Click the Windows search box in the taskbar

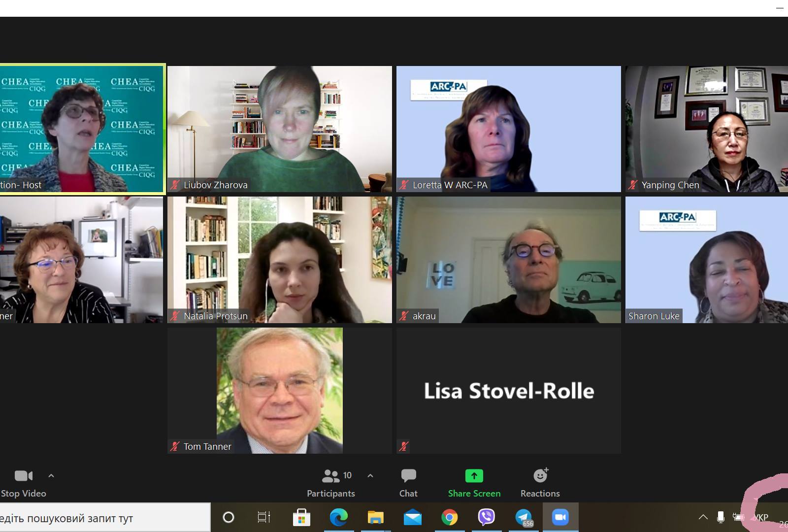pos(105,518)
